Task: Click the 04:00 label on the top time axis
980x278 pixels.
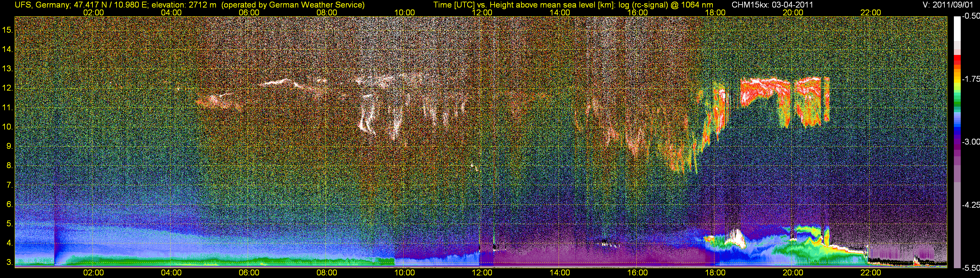Action: [171, 12]
